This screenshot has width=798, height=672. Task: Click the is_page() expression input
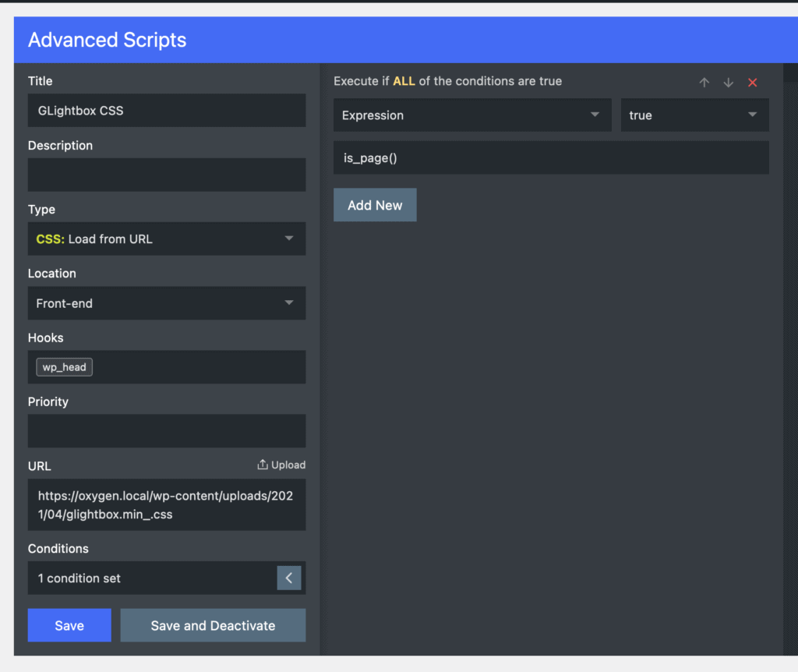tap(551, 157)
